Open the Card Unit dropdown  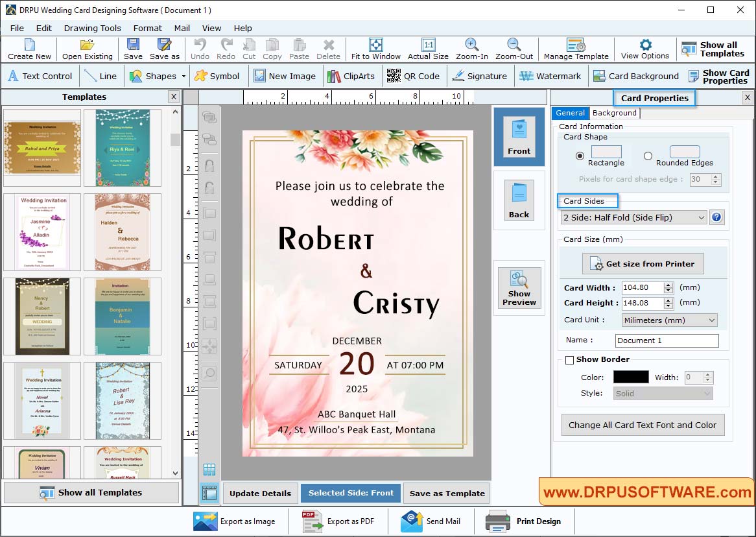tap(669, 320)
